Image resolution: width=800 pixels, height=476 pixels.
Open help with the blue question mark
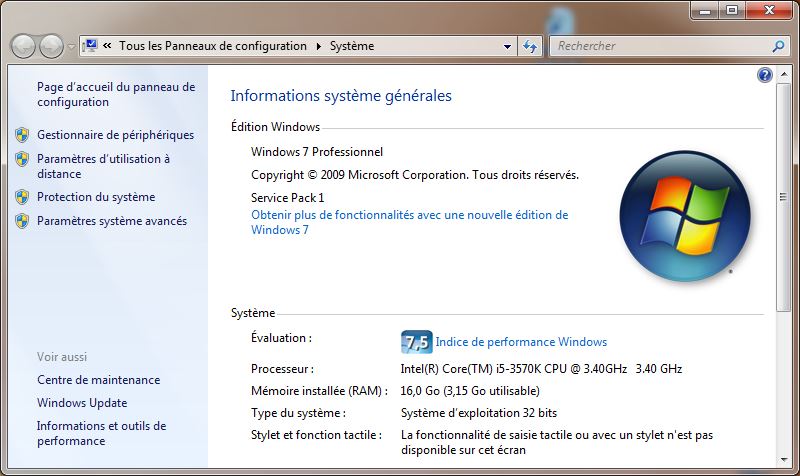[765, 76]
